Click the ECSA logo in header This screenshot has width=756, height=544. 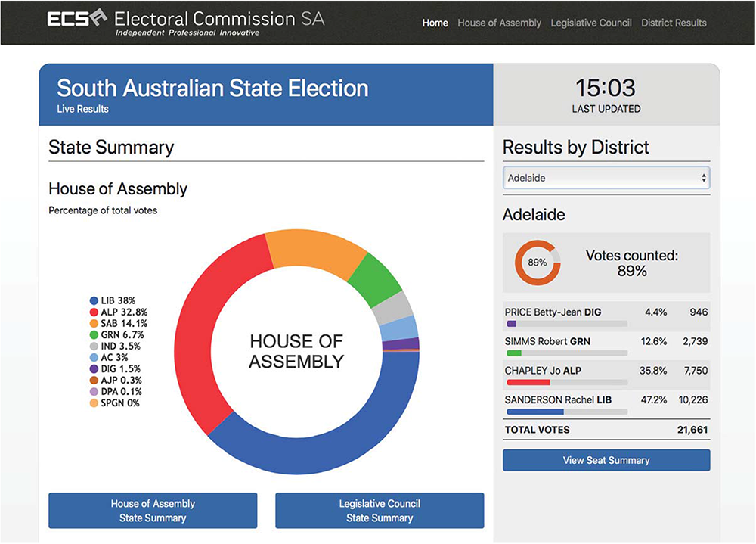[x=78, y=20]
